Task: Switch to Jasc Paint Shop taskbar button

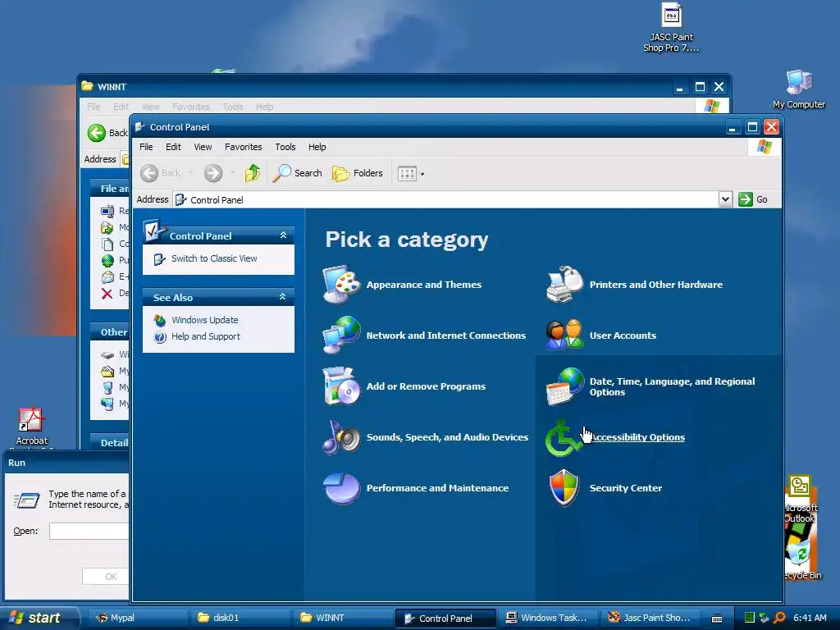Action: pos(651,618)
